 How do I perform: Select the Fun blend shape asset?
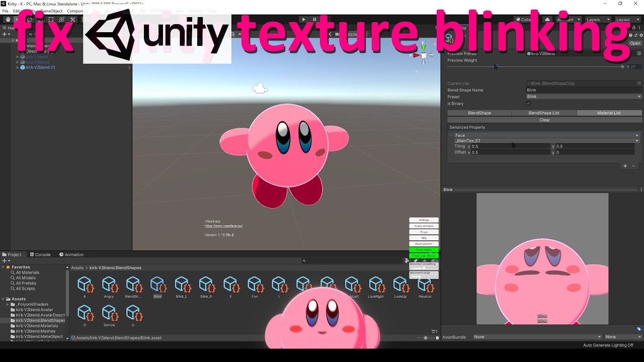(255, 287)
